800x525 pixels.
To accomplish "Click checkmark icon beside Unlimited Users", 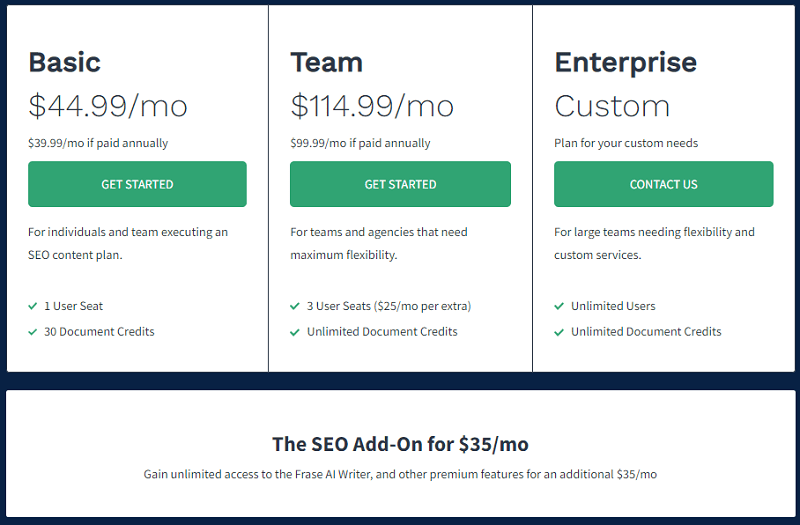I will point(559,306).
